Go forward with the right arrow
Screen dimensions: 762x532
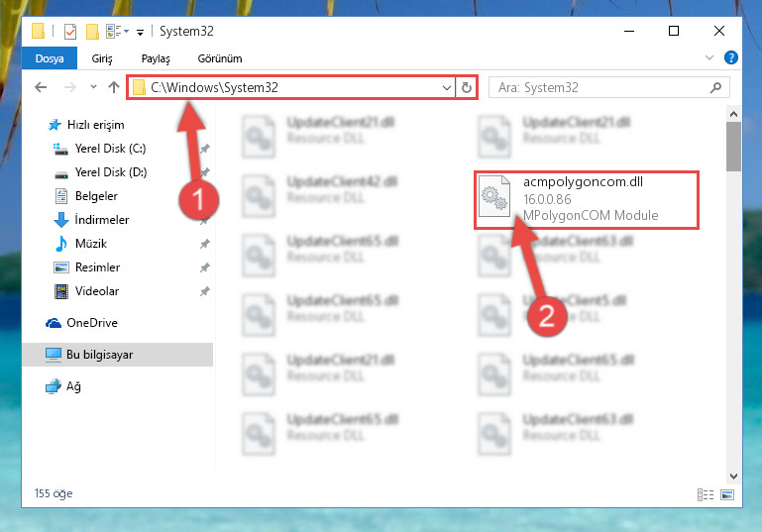(70, 87)
